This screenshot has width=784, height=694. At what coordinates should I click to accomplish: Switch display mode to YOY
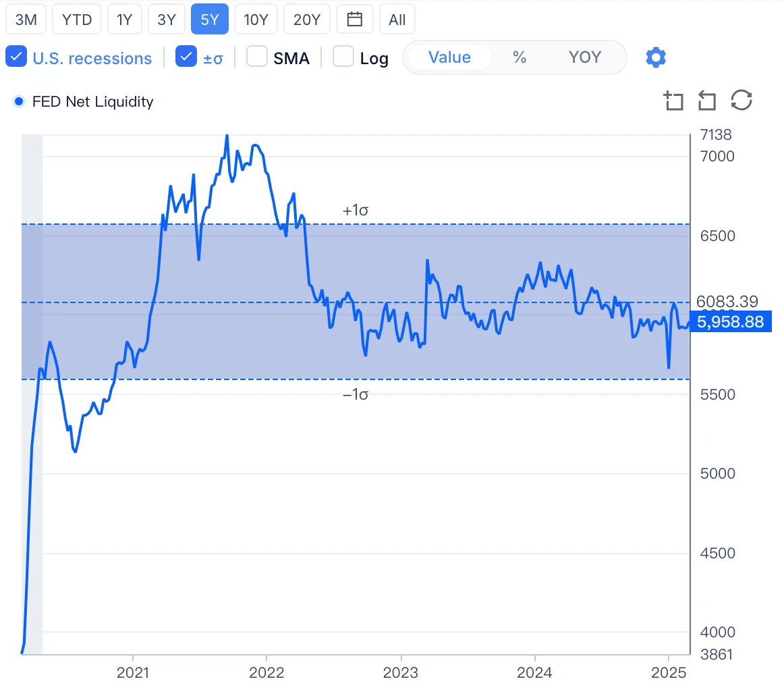584,57
